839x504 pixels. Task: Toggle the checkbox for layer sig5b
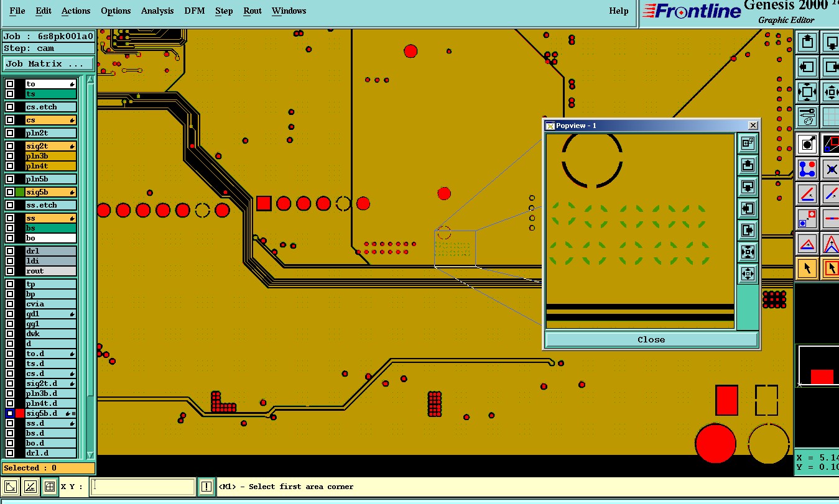10,192
